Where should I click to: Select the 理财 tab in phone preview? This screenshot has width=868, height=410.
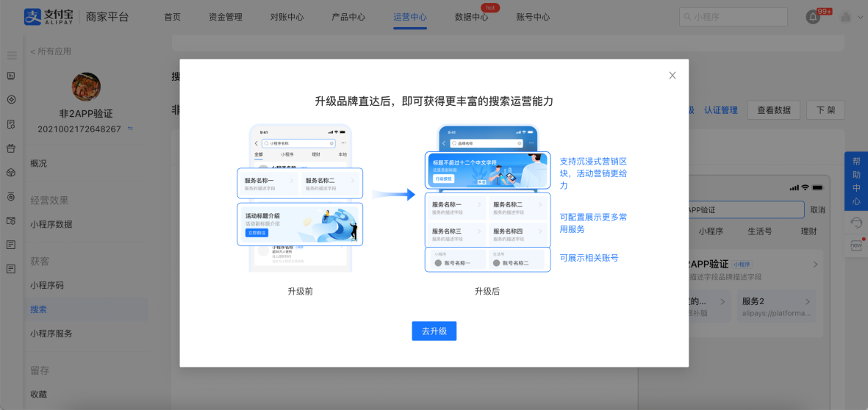pos(808,231)
